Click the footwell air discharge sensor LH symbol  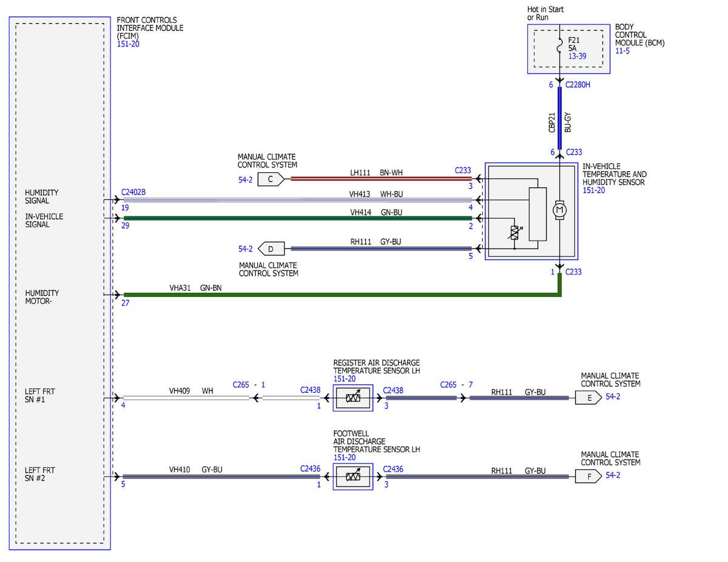click(x=353, y=477)
